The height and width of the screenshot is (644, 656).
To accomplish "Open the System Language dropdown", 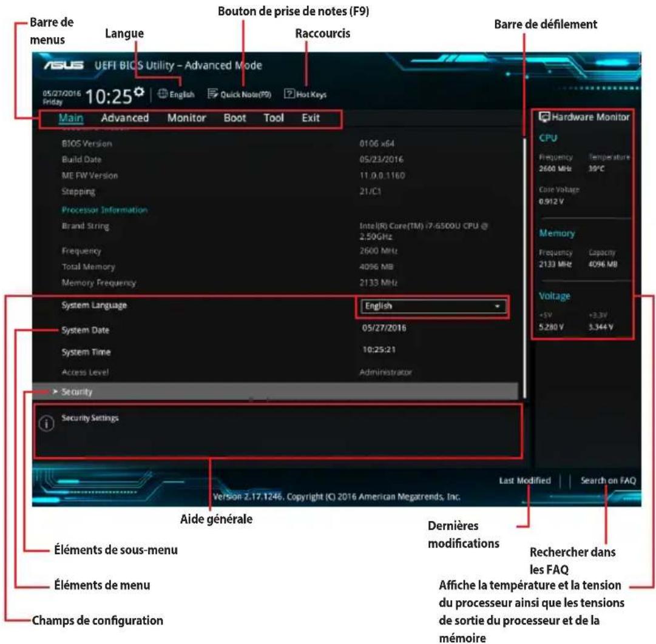I will click(x=433, y=306).
